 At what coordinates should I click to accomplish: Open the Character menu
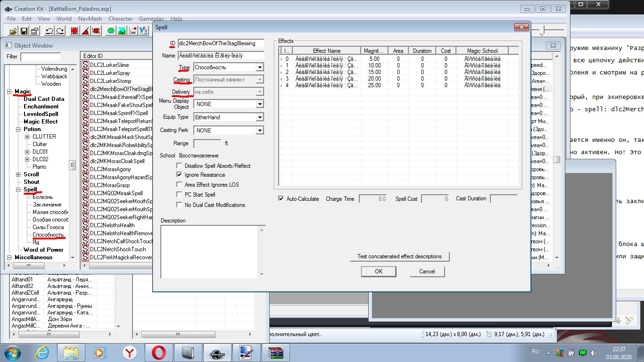120,19
